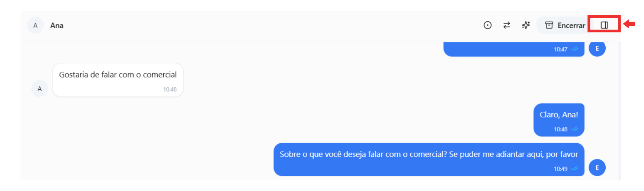Click the read checkmarks on the 10:47 message
The height and width of the screenshot is (191, 644).
574,49
